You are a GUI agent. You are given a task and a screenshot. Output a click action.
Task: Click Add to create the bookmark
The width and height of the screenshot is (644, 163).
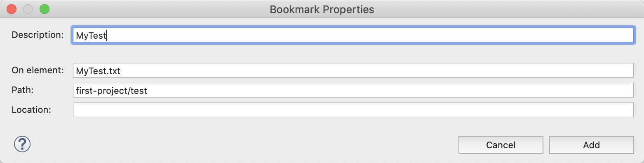tap(591, 145)
